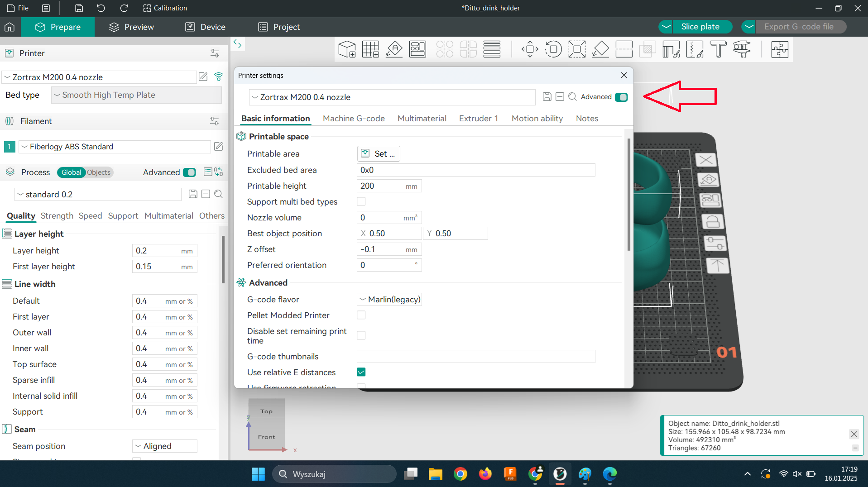
Task: Click the Arrange all objects icon
Action: pos(417,49)
